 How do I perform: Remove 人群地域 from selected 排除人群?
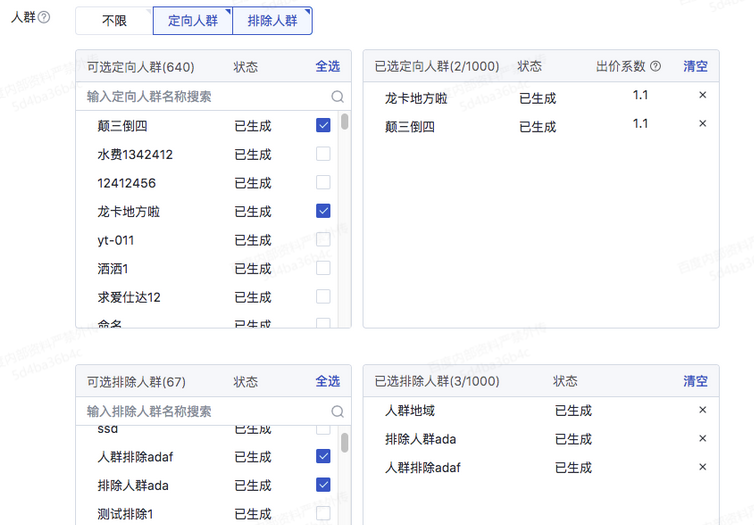[703, 410]
